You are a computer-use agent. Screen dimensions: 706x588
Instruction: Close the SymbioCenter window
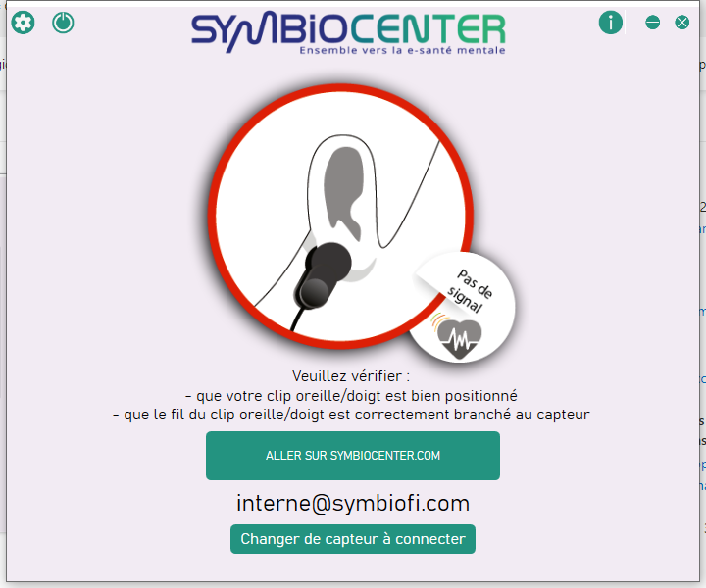point(682,22)
